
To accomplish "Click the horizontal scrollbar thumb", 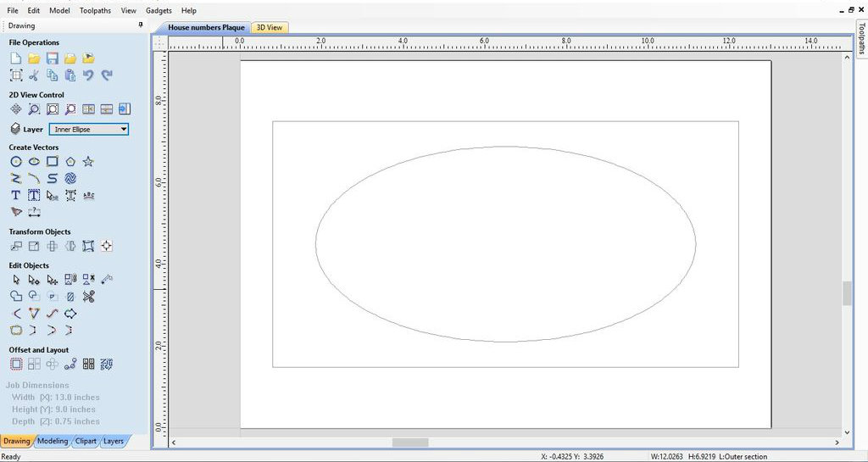I will (x=410, y=443).
